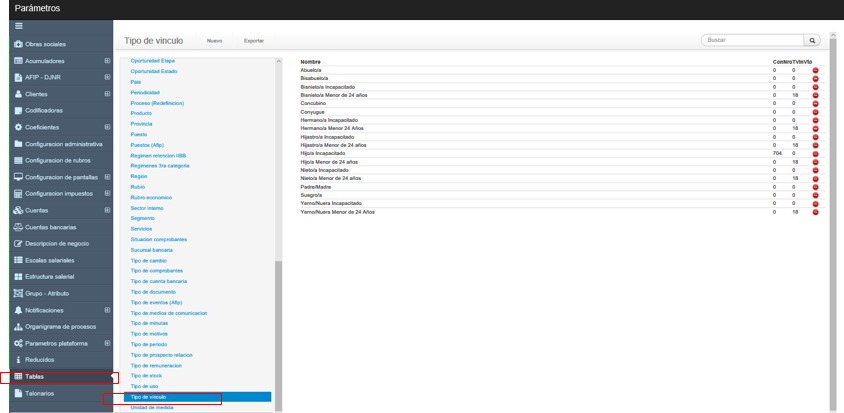Click the Exportar button
This screenshot has height=413, width=844.
[254, 41]
